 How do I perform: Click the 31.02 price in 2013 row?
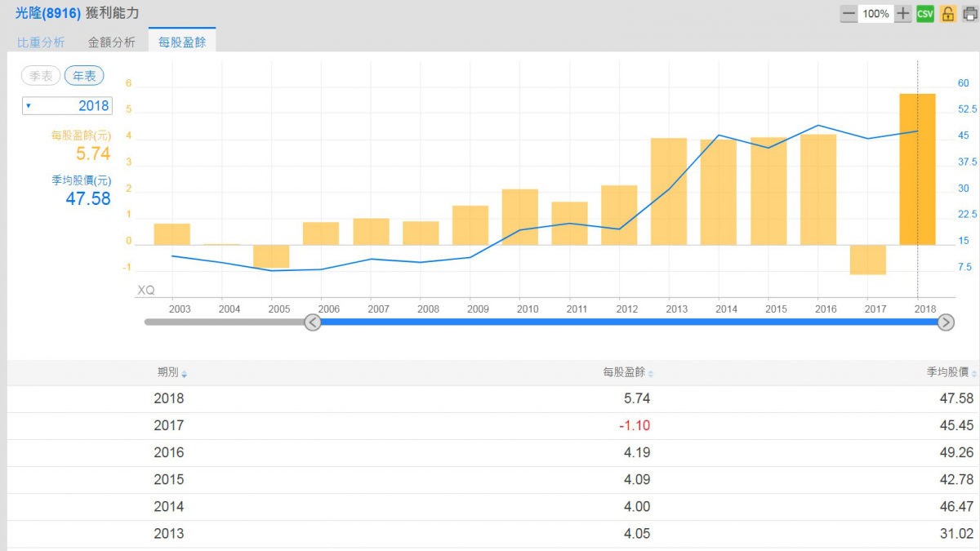coord(957,533)
